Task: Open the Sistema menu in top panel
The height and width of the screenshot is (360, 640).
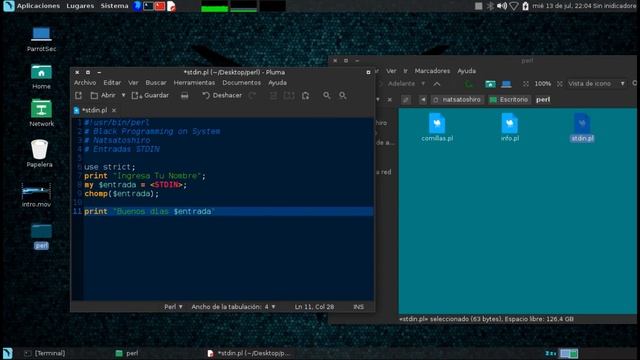Action: [x=114, y=6]
